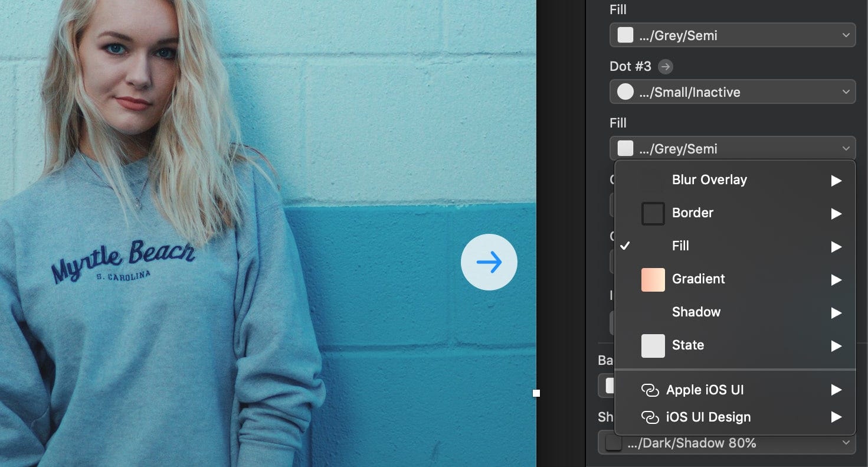The width and height of the screenshot is (868, 467).
Task: Click the top Fill label above Grey/Semi
Action: (x=618, y=9)
